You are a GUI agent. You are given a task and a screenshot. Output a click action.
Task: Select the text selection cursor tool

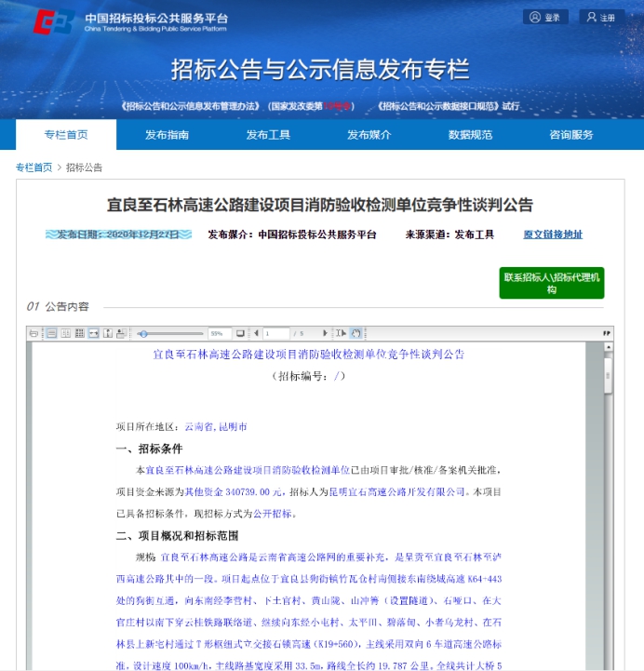[x=341, y=333]
